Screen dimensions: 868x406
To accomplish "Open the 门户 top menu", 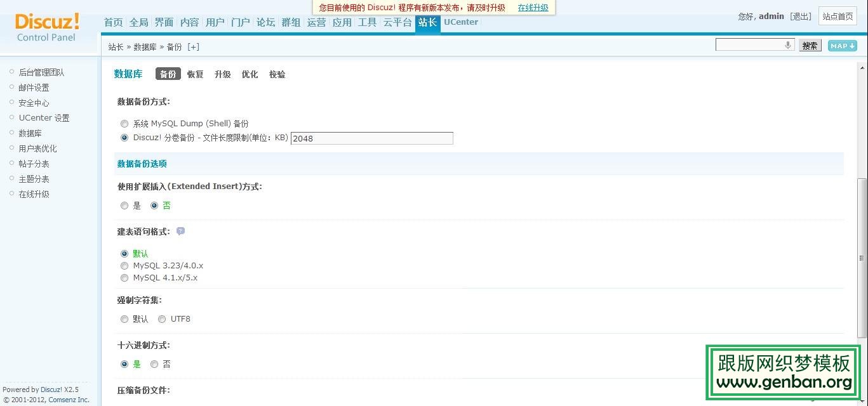I will [x=241, y=22].
